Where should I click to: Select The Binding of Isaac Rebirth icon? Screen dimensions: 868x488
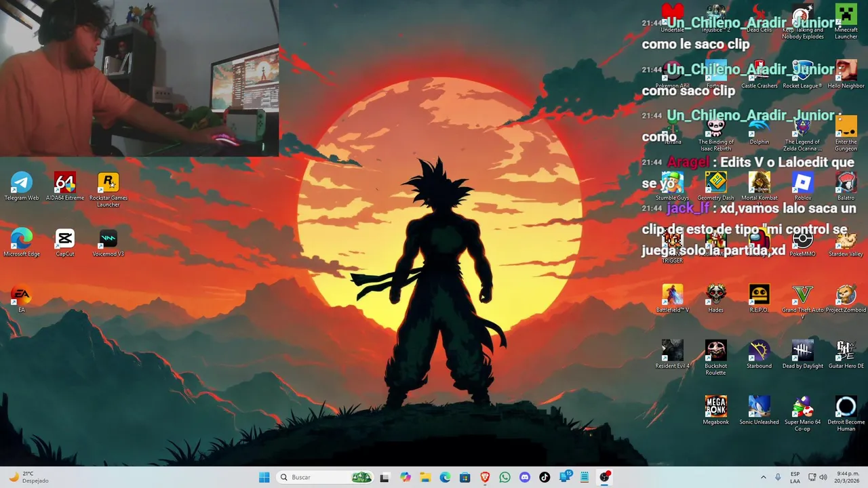[715, 134]
